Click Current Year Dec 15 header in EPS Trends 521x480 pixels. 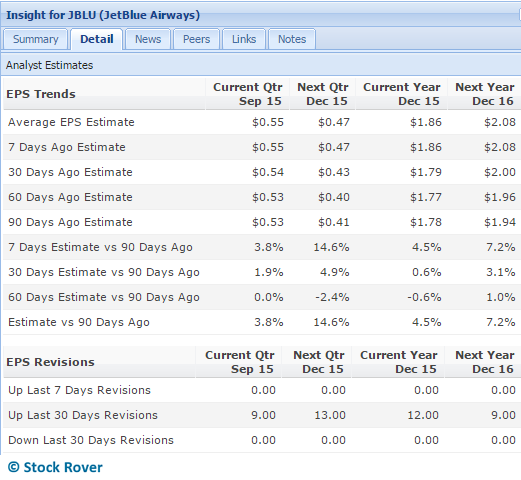click(402, 94)
